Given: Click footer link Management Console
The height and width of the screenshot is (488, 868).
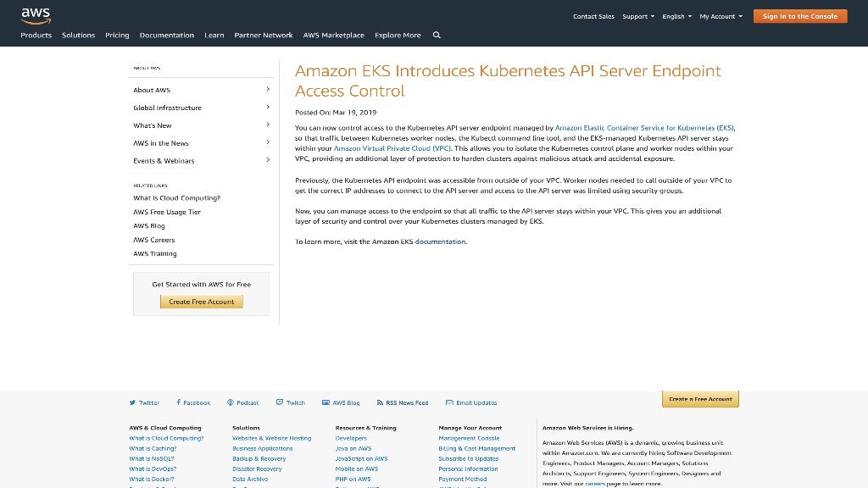Looking at the screenshot, I should click(x=469, y=438).
